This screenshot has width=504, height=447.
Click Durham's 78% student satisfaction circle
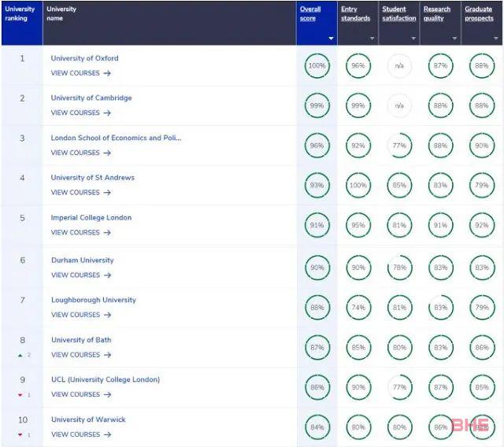pyautogui.click(x=399, y=268)
